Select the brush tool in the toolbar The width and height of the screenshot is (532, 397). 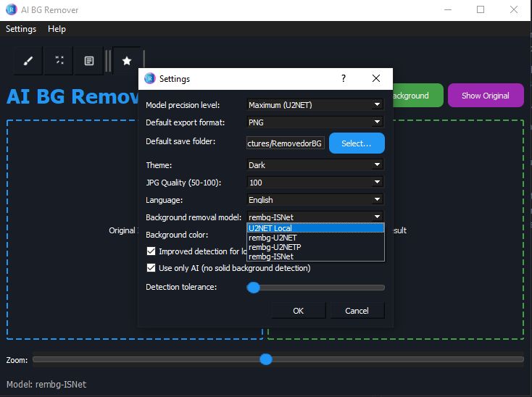tap(29, 62)
